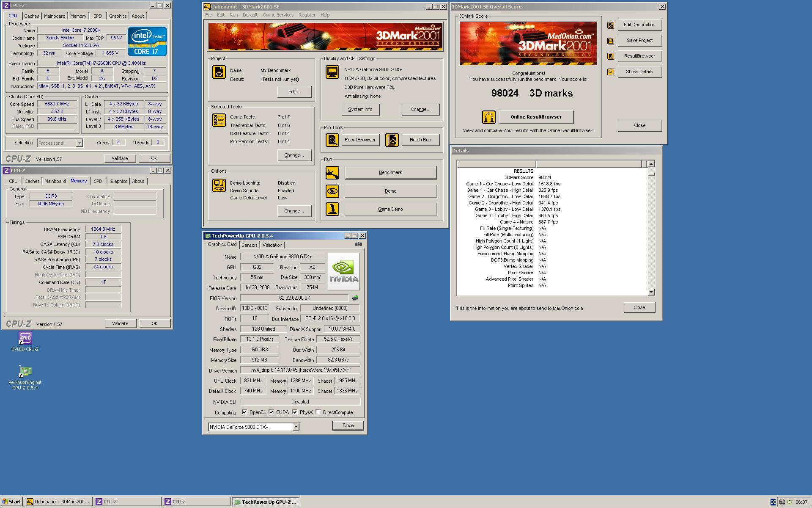Viewport: 812px width, 508px height.
Task: Click the 3DMark Score value 98024 row
Action: click(552, 178)
